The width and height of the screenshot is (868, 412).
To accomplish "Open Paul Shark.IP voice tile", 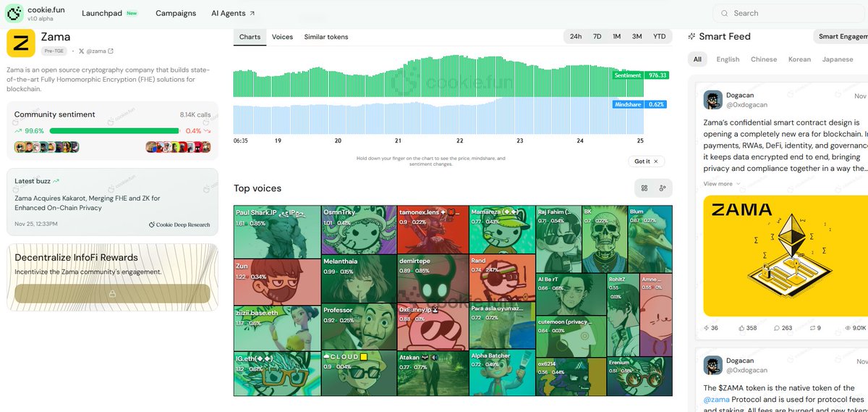I will tap(277, 232).
